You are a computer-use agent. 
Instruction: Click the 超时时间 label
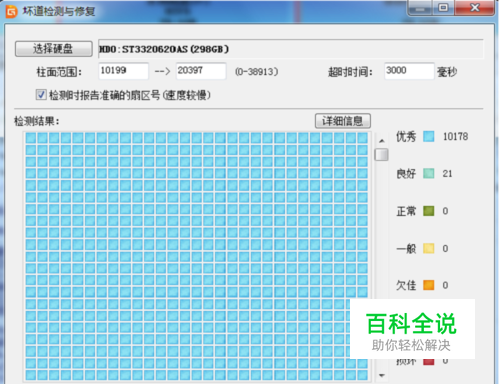coord(350,72)
